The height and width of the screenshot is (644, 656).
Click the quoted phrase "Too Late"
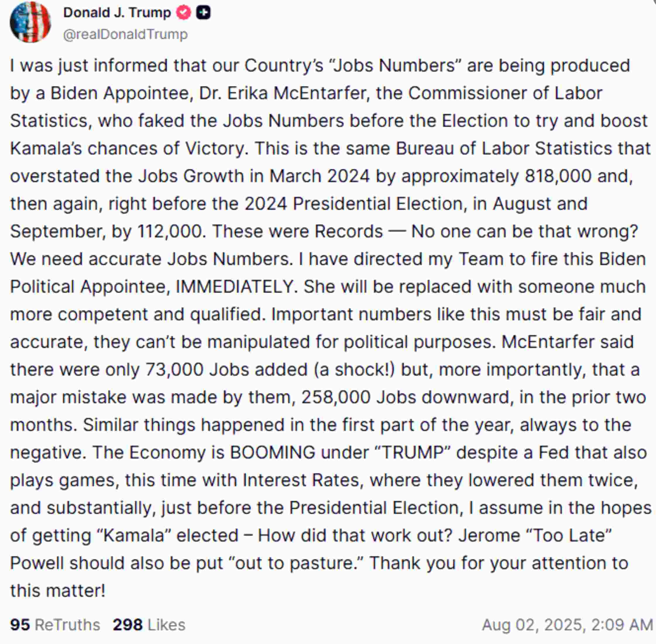click(569, 535)
